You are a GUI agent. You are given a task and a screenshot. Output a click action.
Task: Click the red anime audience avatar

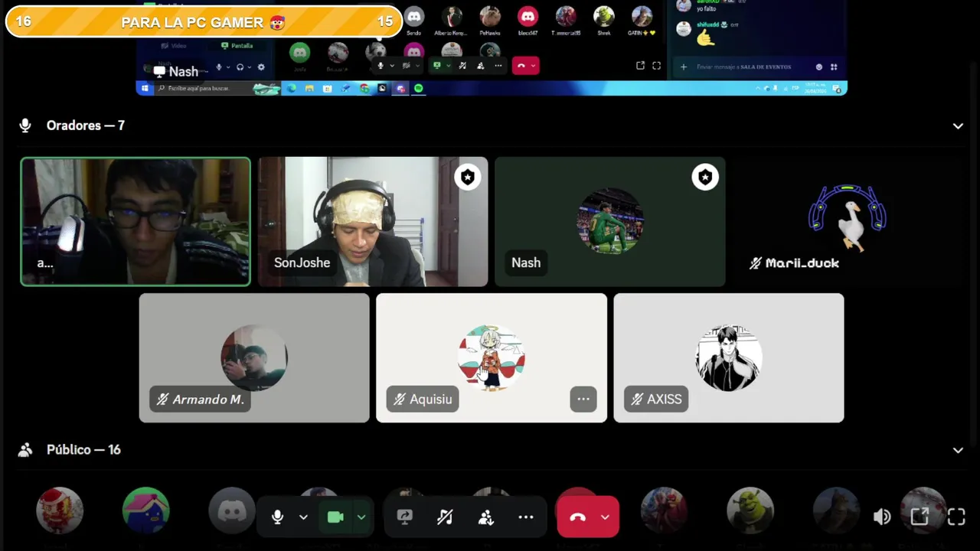click(664, 510)
